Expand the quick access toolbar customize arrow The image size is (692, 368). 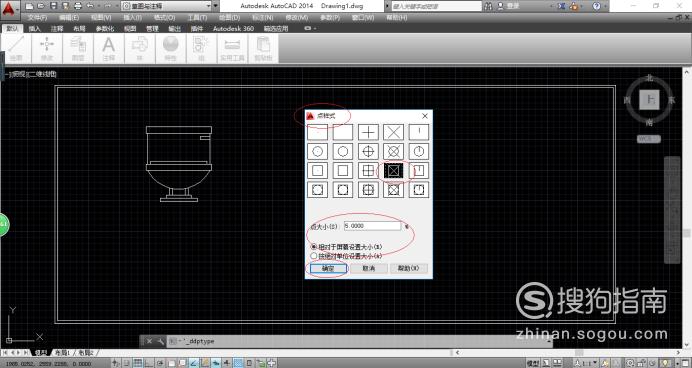[x=216, y=6]
